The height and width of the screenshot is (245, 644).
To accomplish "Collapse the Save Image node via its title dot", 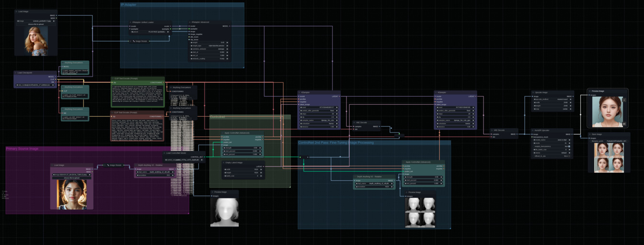I will pos(590,134).
